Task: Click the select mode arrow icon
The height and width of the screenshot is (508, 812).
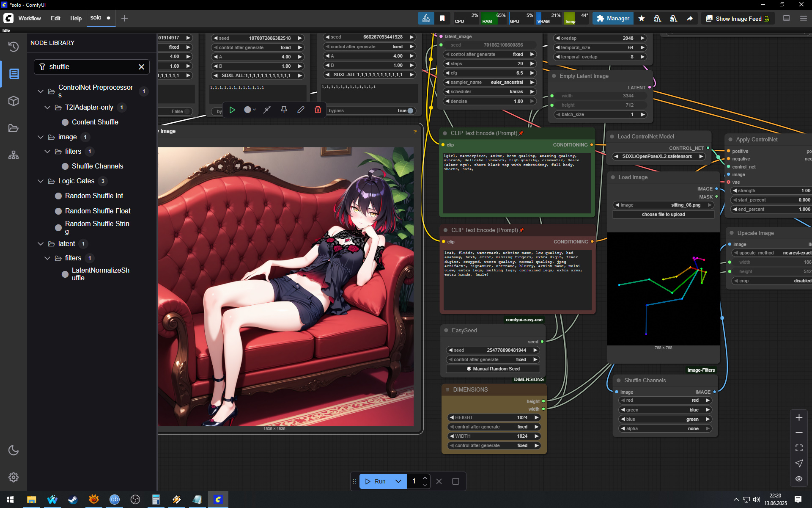Action: [x=799, y=463]
